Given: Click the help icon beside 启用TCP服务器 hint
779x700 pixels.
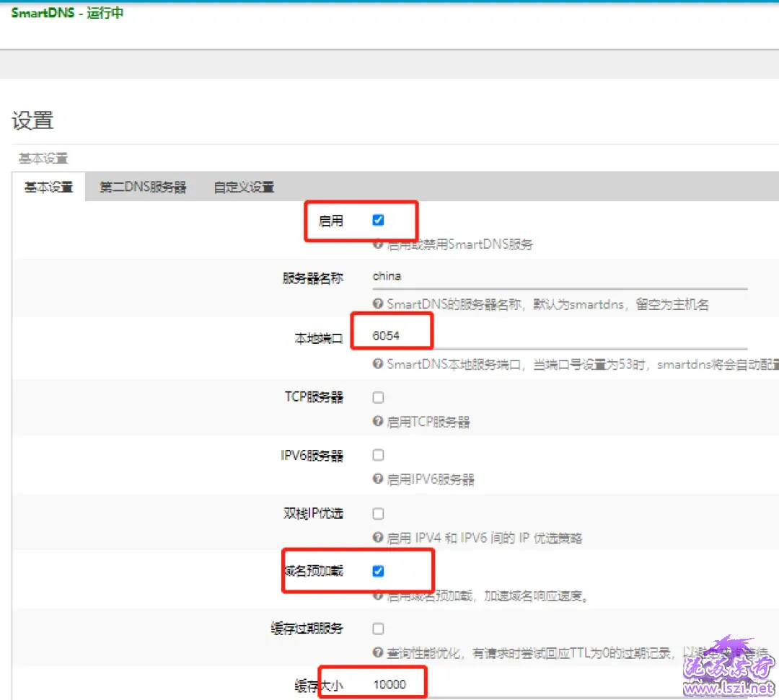Looking at the screenshot, I should click(377, 422).
